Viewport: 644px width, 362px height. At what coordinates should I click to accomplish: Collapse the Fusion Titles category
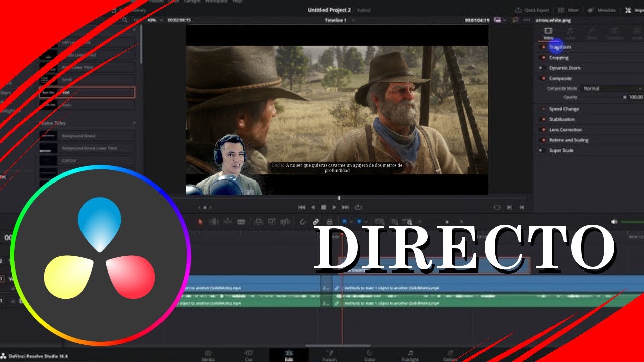[x=134, y=123]
